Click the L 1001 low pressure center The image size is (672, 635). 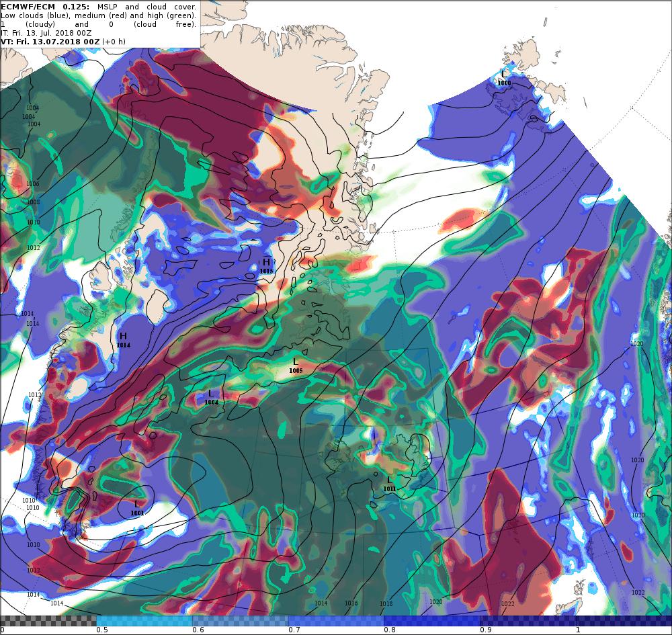tap(137, 508)
